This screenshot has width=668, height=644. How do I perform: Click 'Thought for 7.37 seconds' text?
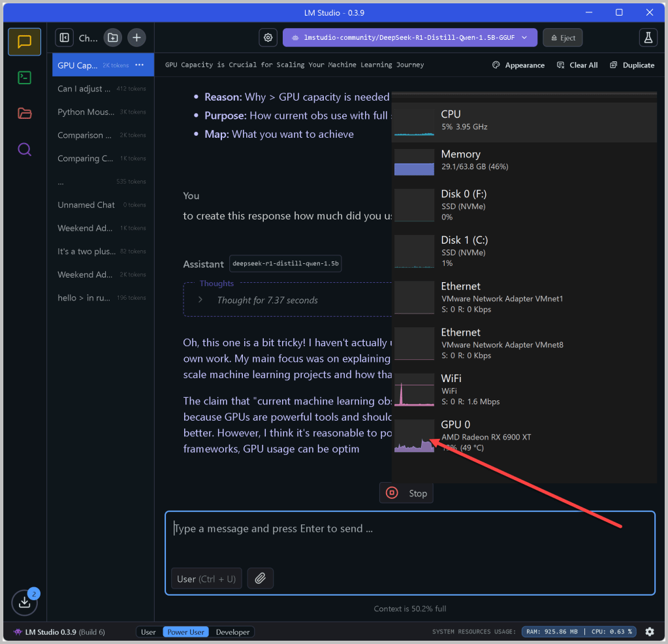point(267,300)
